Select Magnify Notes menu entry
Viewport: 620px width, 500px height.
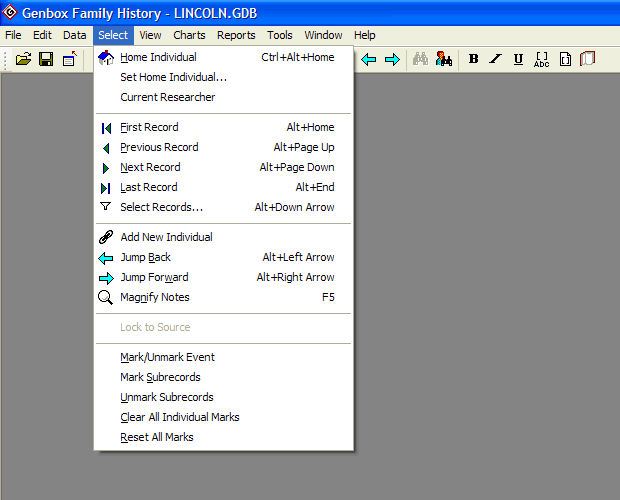tap(154, 297)
